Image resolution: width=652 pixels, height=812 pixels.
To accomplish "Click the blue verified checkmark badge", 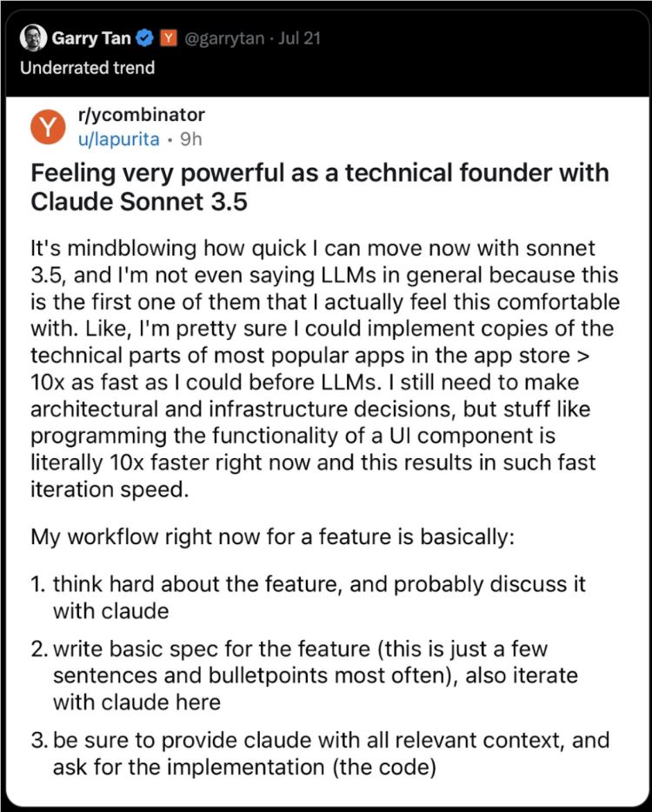I will (x=146, y=38).
